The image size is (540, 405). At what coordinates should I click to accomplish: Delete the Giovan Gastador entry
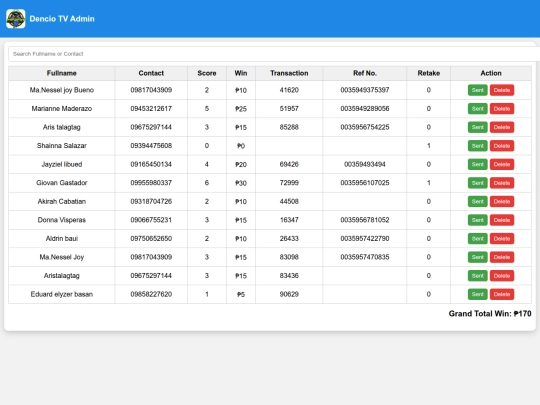point(502,183)
